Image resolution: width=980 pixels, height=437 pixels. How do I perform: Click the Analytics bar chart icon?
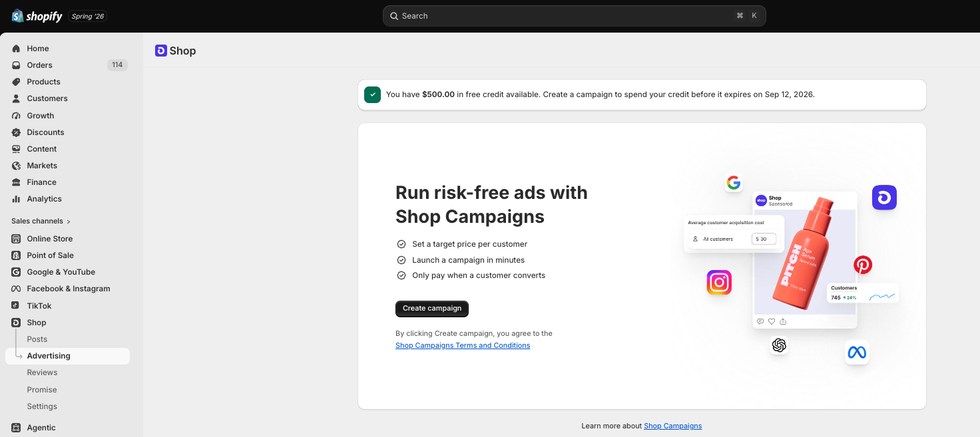[16, 199]
